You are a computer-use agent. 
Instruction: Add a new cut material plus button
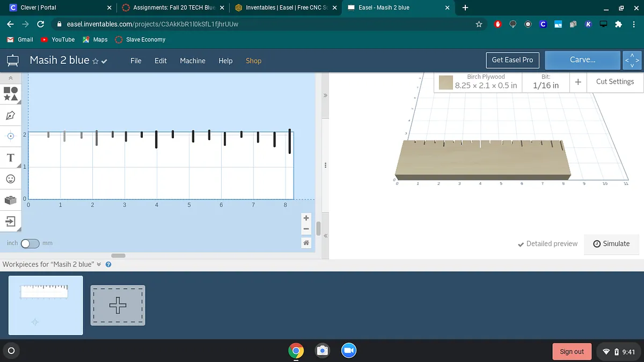(x=578, y=82)
